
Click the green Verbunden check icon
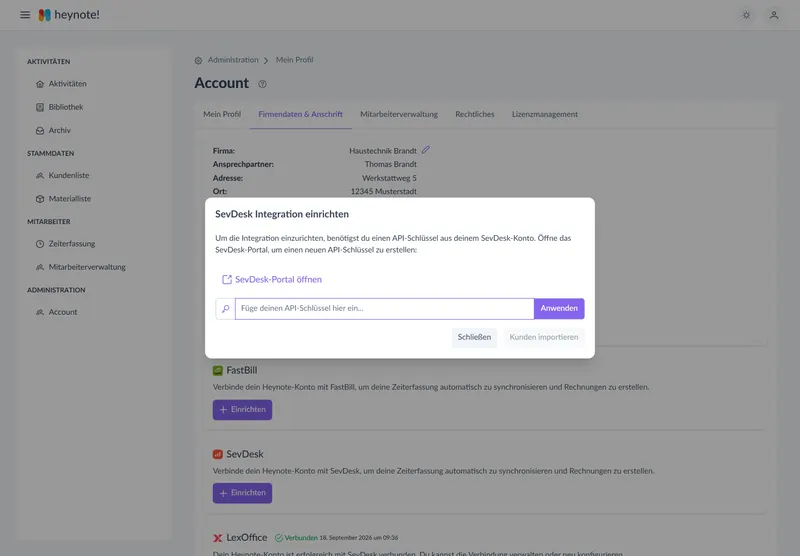pyautogui.click(x=279, y=538)
